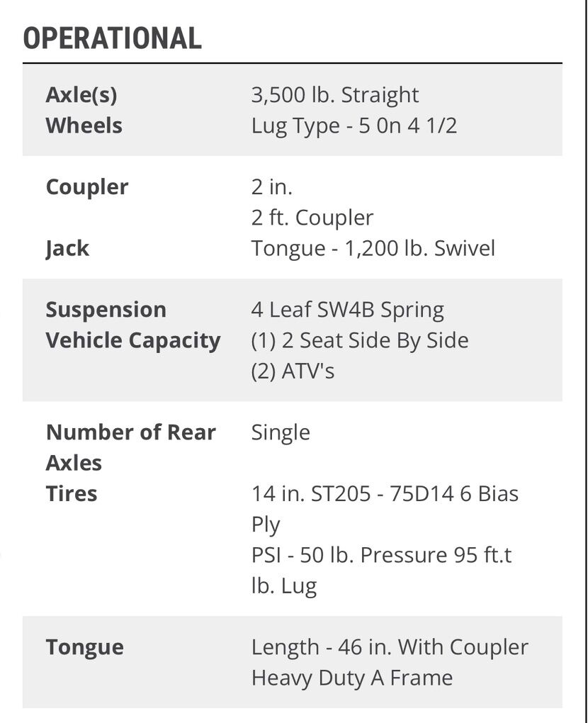This screenshot has width=588, height=723.
Task: Click "(1) 2 Seat Side By Side" text
Action: click(x=359, y=340)
